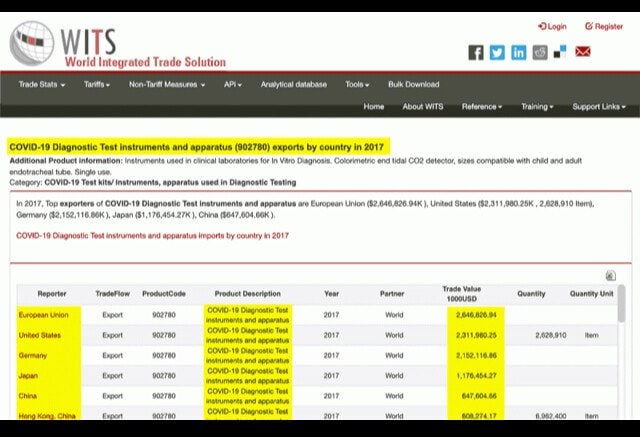Sort by the Quantity Unit column header
640x437 pixels.
591,294
